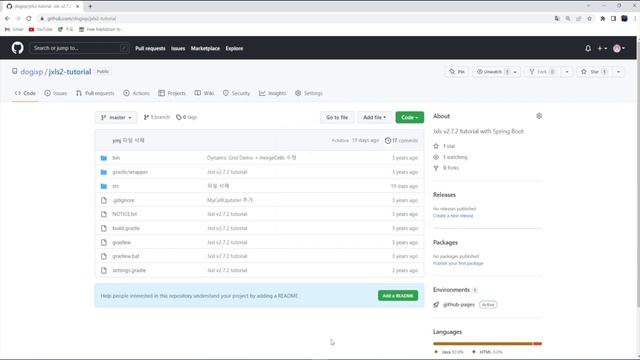Open the Free Markdown bookmark
640x360 pixels.
[x=100, y=29]
